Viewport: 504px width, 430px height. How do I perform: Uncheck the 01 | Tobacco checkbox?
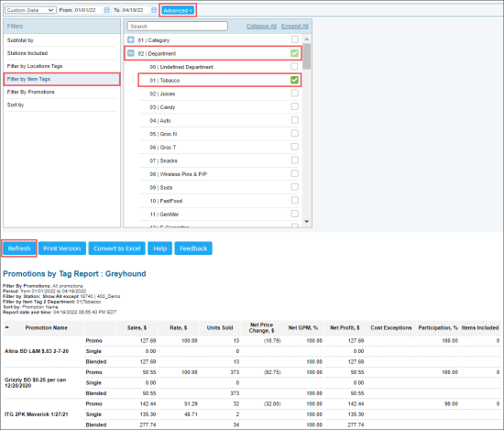pos(294,80)
